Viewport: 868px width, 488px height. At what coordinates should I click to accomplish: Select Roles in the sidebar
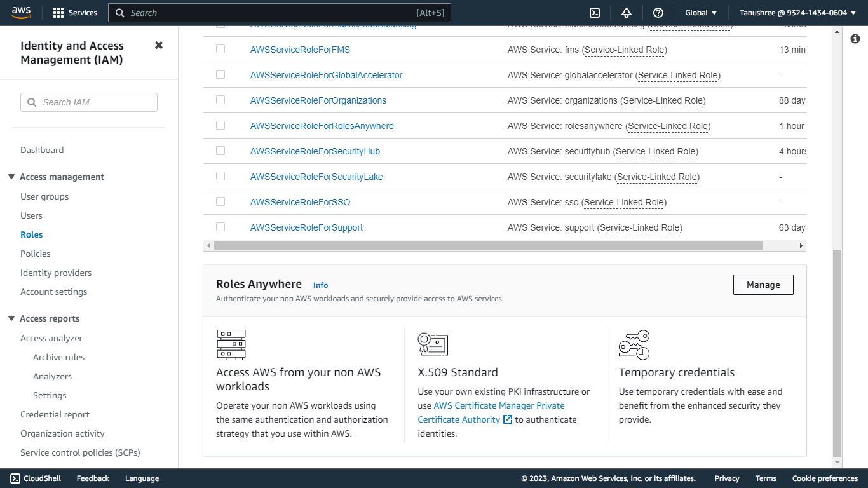click(32, 234)
